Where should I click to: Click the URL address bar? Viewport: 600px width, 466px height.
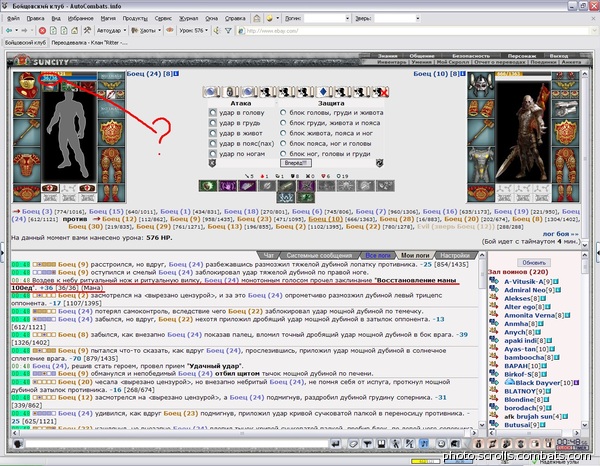[415, 31]
